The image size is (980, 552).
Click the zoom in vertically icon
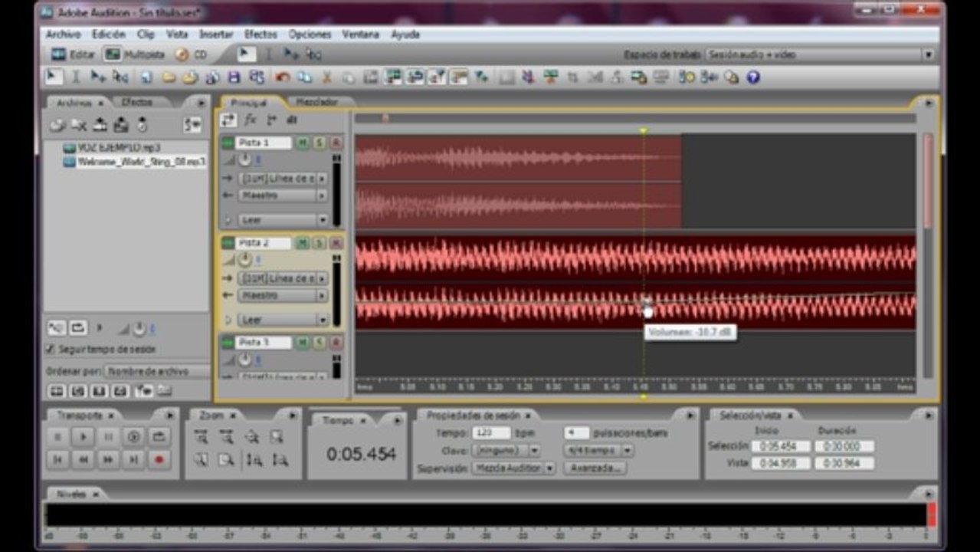click(254, 460)
